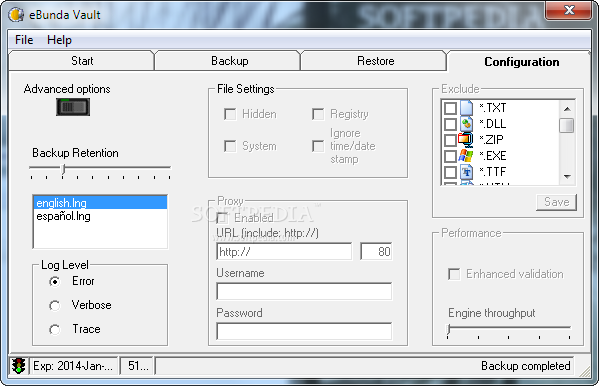Click the proxy Password field
Screen dimensions: 599x386
tap(304, 331)
